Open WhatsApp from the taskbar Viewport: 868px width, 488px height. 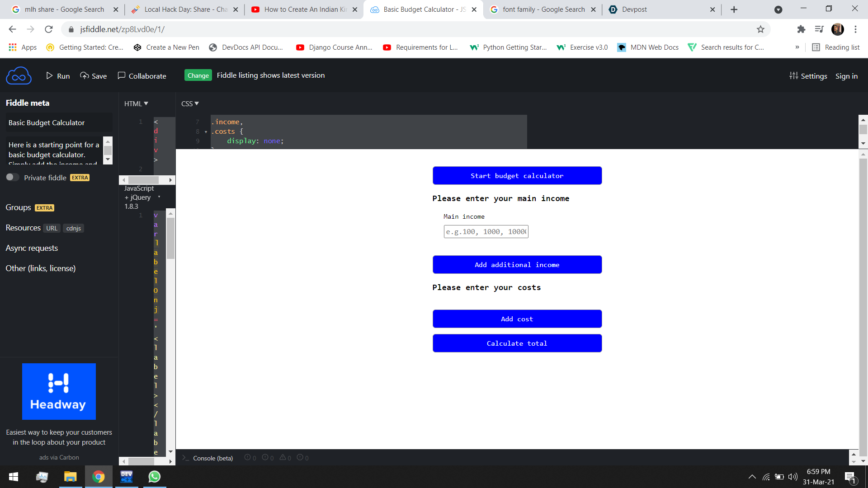154,477
